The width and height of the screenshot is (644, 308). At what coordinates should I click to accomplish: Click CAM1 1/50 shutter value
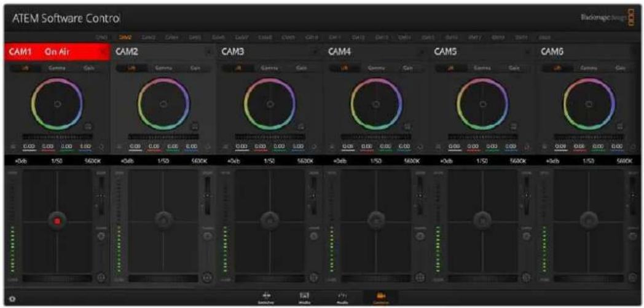point(57,161)
